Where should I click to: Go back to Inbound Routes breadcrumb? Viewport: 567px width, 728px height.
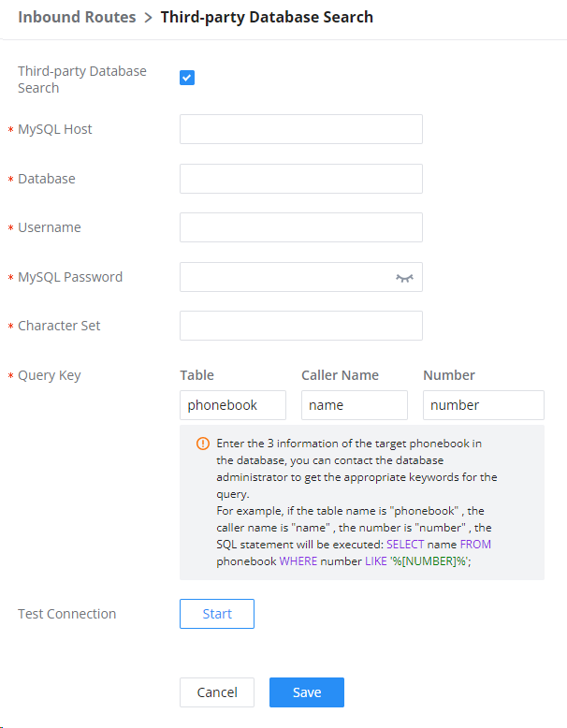point(77,17)
